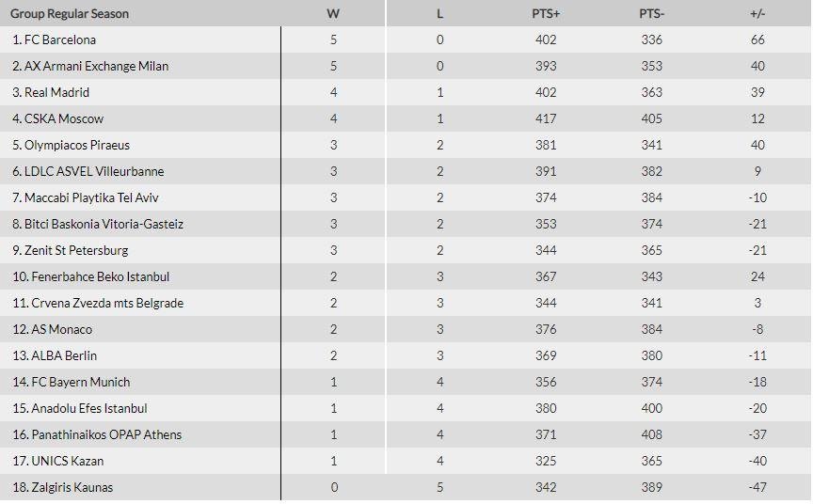Click Zalgiris Kaunas at table bottom
This screenshot has width=813, height=504.
72,487
